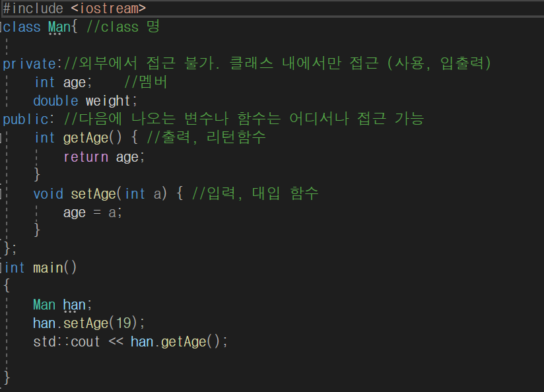Screen dimensions: 544x392
Task: Click 'getAge' in the function definition line
Action: (86, 138)
